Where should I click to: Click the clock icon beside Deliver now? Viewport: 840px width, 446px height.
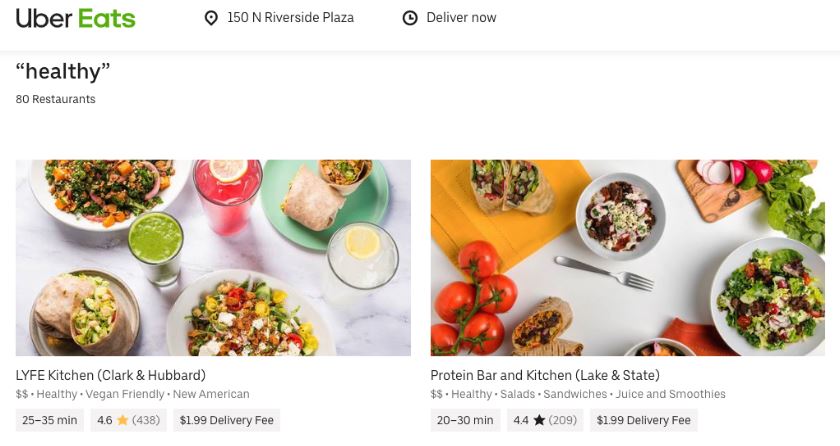410,18
